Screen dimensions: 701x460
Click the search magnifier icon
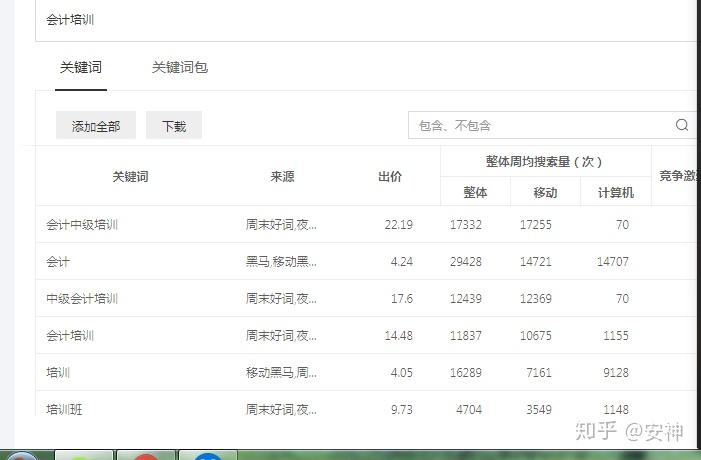[682, 125]
